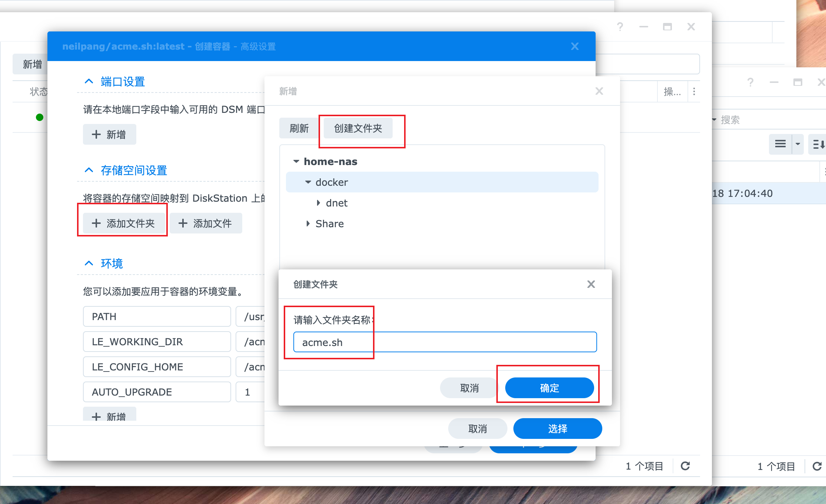Click the folder name input field
The image size is (826, 504).
pos(444,342)
